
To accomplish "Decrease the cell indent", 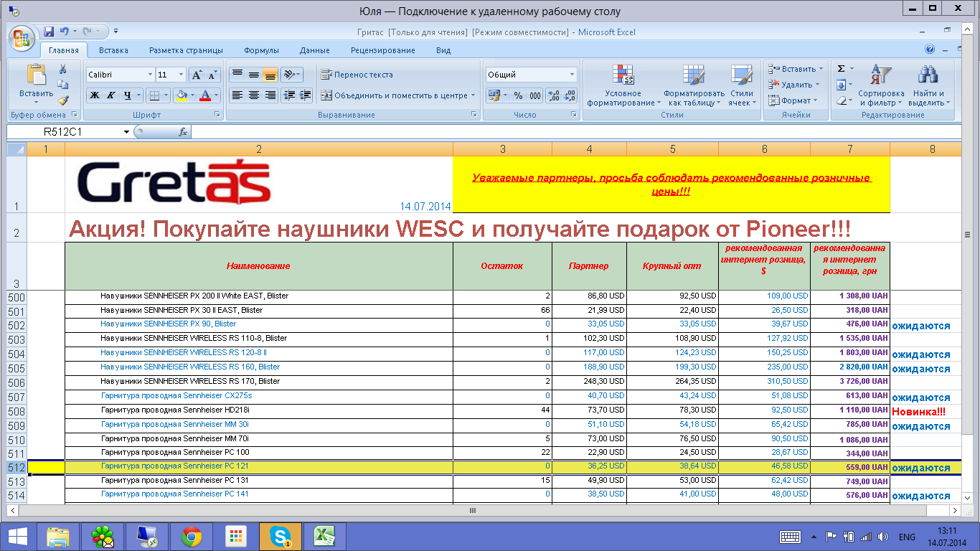I will point(289,95).
